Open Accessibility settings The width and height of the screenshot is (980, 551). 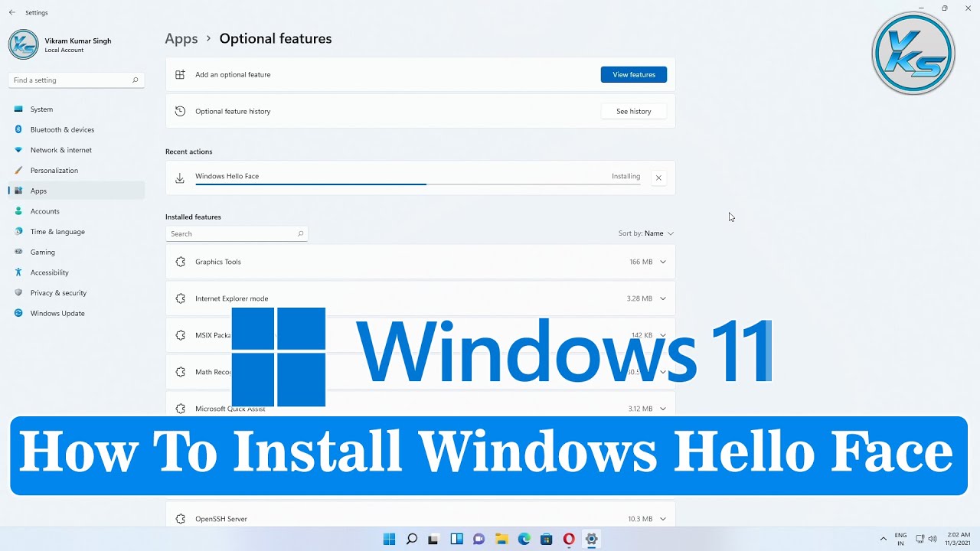[76, 272]
